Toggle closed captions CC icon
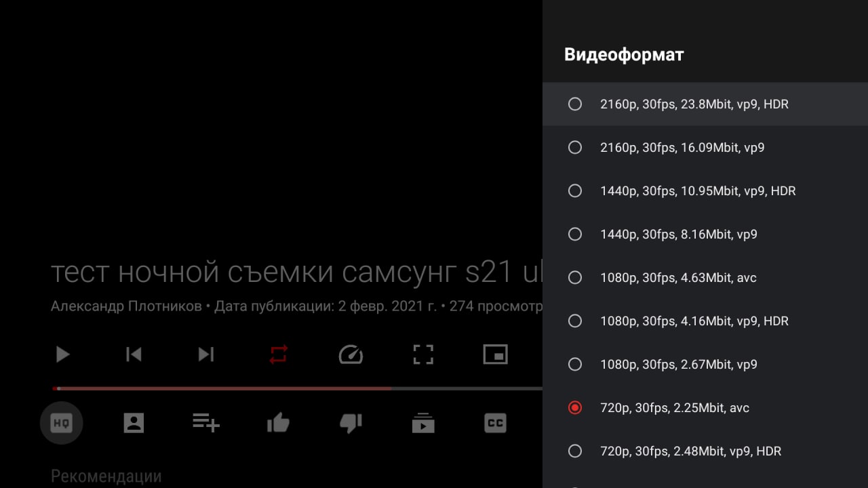This screenshot has width=868, height=488. pyautogui.click(x=496, y=424)
